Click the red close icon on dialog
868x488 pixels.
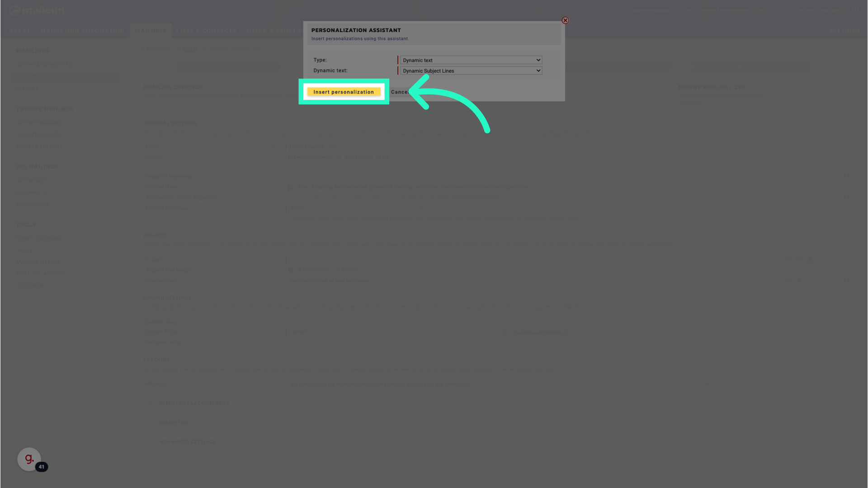coord(566,20)
